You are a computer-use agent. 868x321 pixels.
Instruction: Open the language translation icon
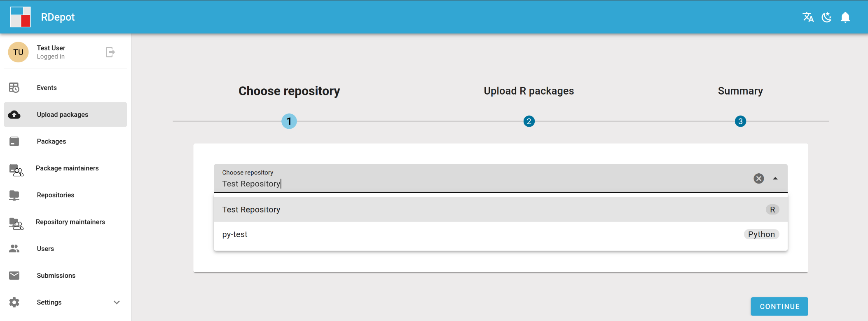click(808, 17)
